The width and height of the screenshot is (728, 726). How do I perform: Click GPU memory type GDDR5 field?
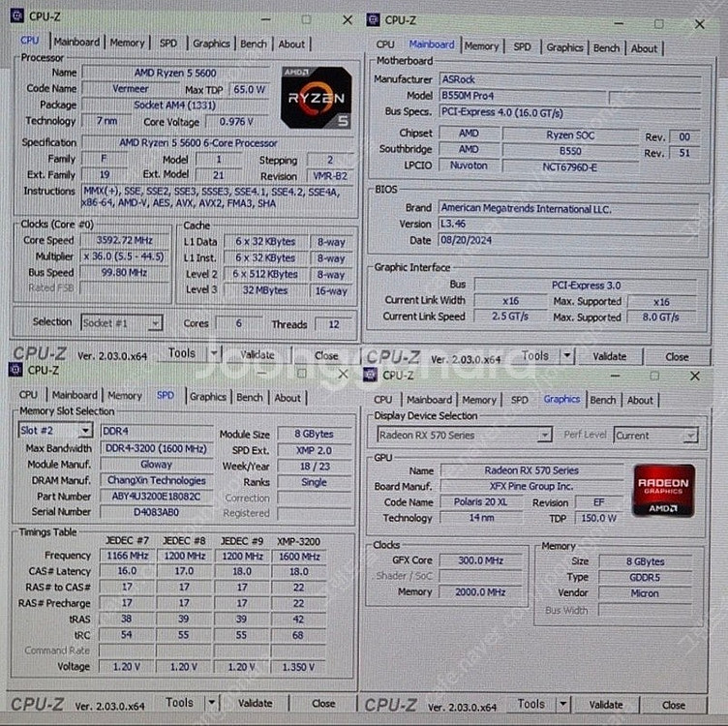(645, 578)
